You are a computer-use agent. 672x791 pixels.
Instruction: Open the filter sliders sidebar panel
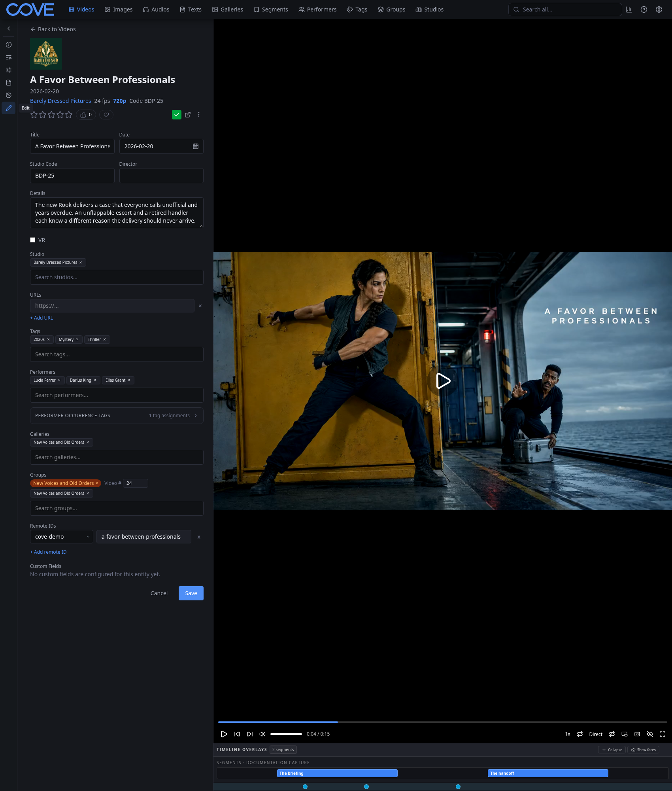9,70
